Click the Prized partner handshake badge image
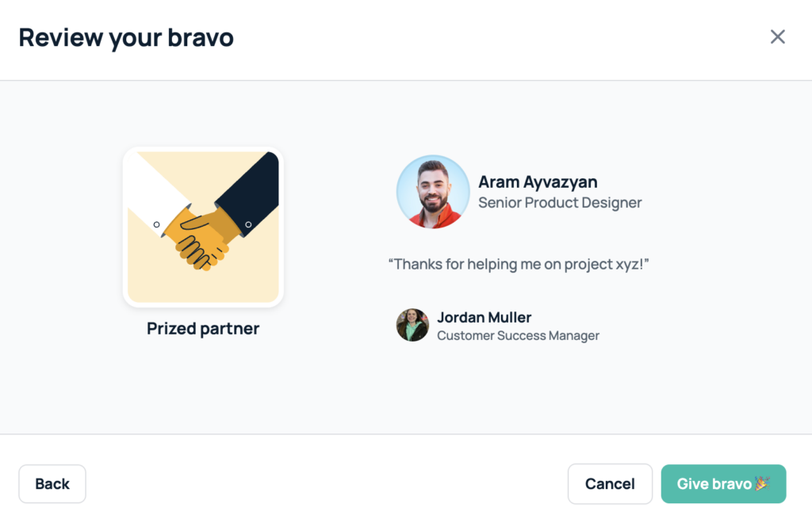 [x=203, y=227]
